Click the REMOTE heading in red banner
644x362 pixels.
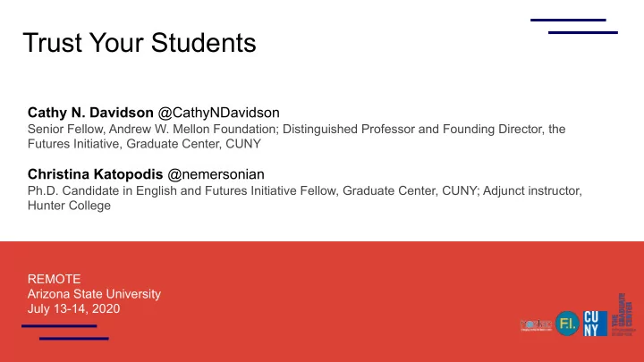tap(54, 279)
